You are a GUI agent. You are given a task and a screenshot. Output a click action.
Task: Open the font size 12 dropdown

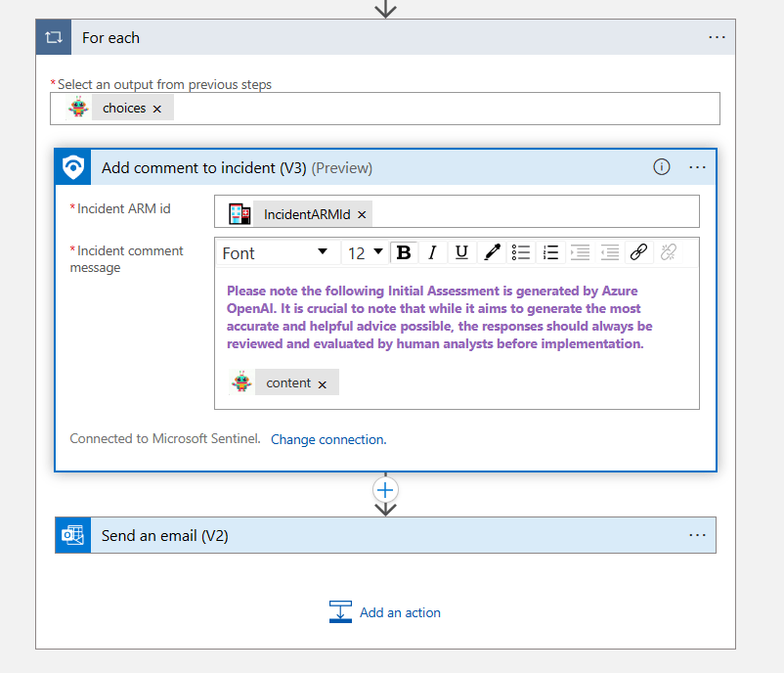tap(365, 252)
